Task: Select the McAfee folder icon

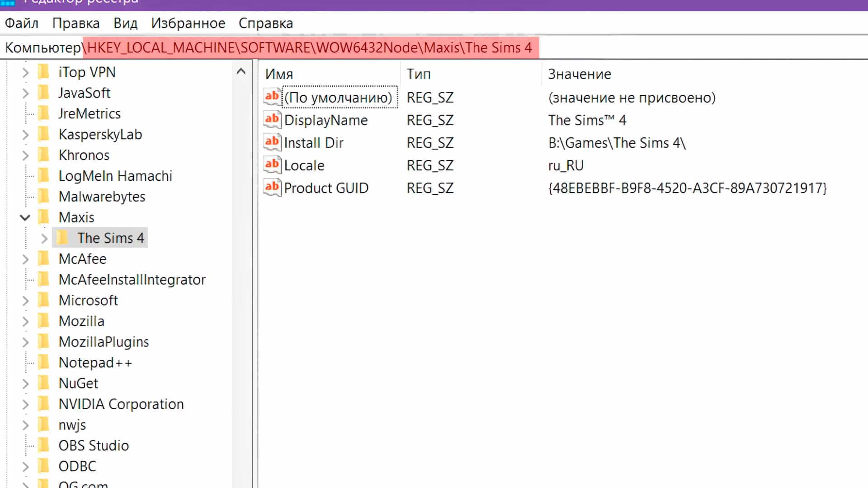Action: [x=44, y=258]
